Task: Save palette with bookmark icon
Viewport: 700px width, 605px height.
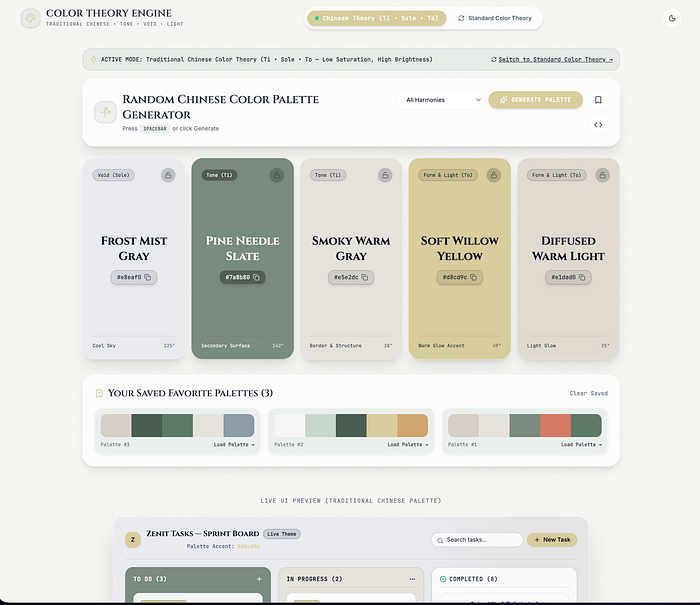Action: 598,100
